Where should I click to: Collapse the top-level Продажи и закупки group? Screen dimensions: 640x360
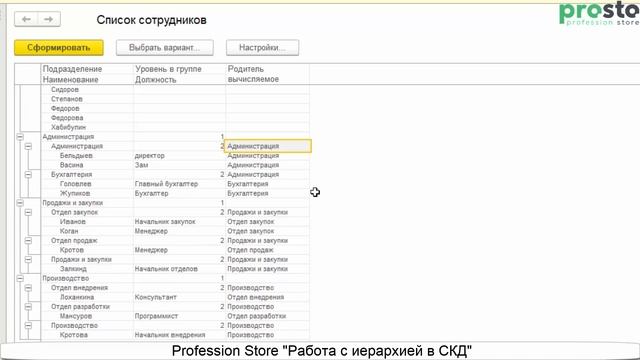click(20, 203)
